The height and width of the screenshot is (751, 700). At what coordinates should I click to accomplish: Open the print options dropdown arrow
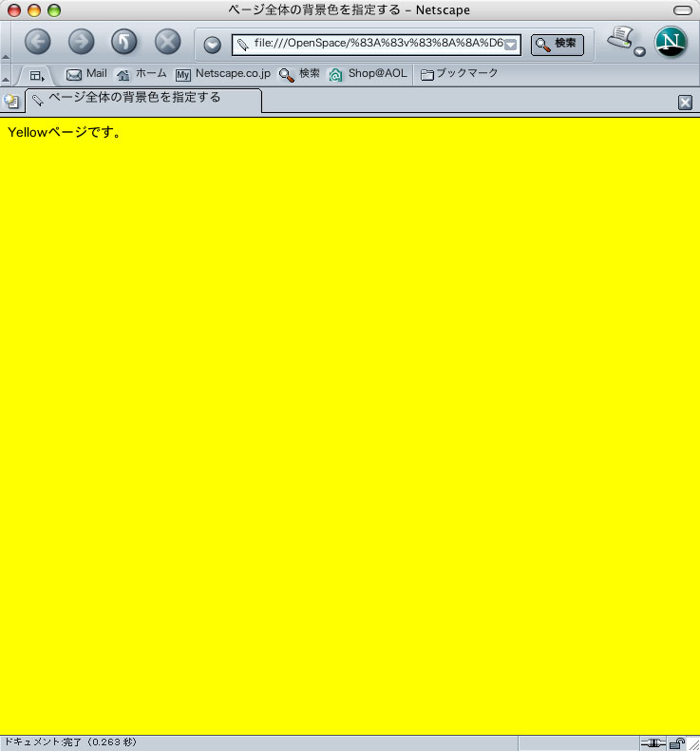pyautogui.click(x=639, y=51)
